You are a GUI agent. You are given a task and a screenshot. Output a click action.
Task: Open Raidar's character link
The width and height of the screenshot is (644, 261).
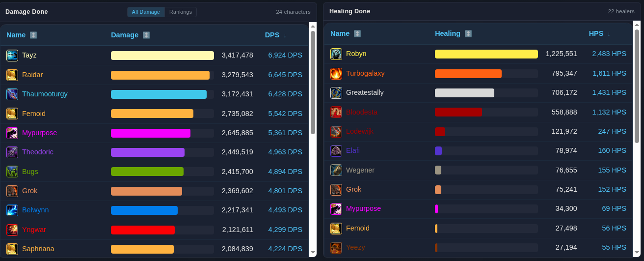[x=32, y=75]
